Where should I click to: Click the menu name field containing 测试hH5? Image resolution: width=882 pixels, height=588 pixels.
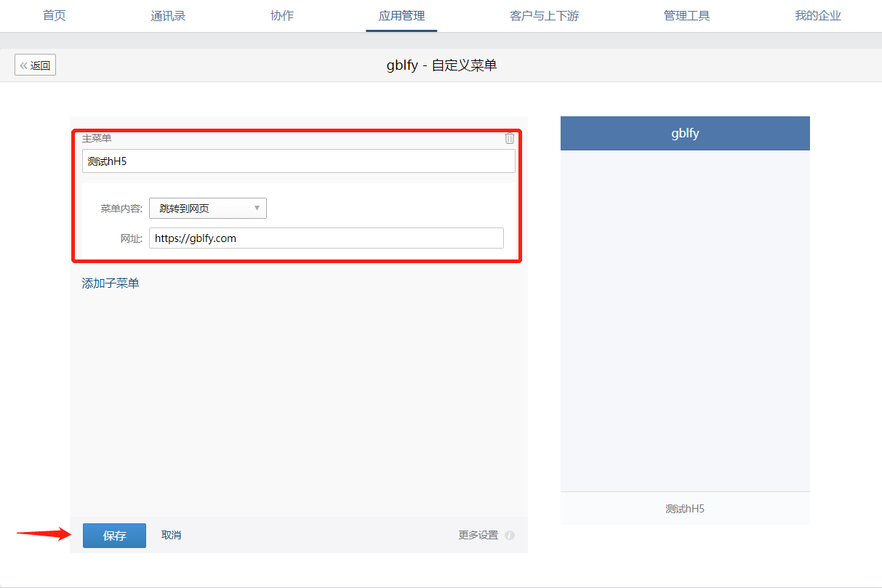298,161
